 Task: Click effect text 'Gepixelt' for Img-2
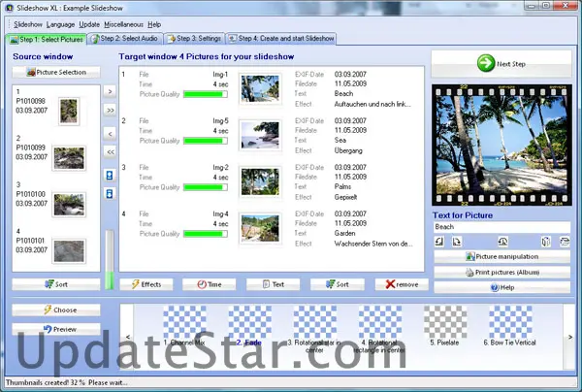pyautogui.click(x=345, y=197)
